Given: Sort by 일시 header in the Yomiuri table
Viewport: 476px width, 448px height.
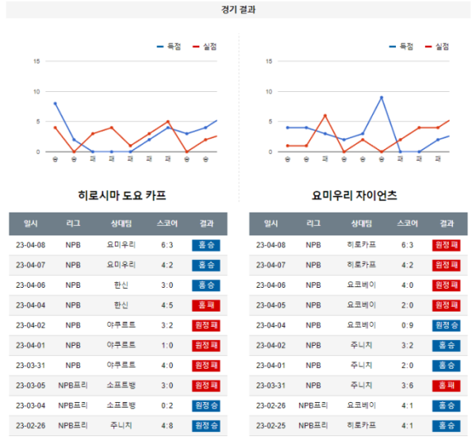Looking at the screenshot, I should [271, 224].
